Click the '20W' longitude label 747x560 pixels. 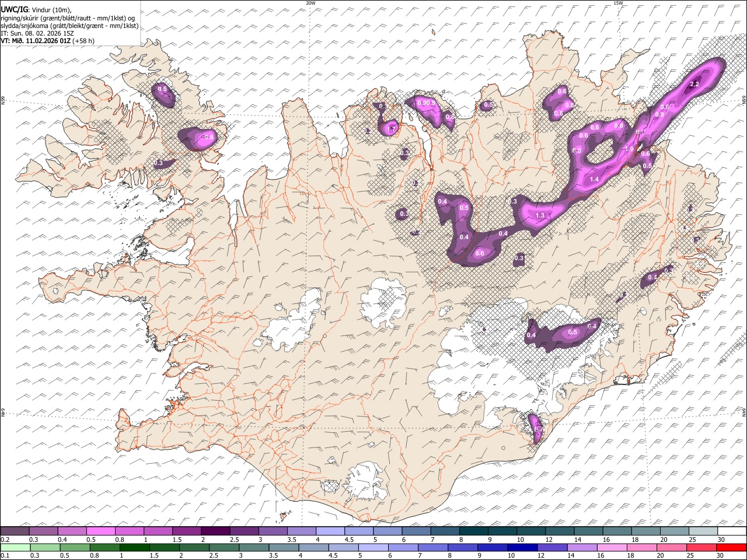coord(310,3)
